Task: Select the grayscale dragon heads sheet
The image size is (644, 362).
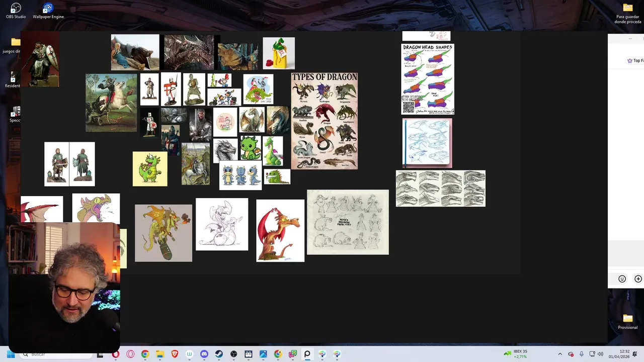Action: 441,189
